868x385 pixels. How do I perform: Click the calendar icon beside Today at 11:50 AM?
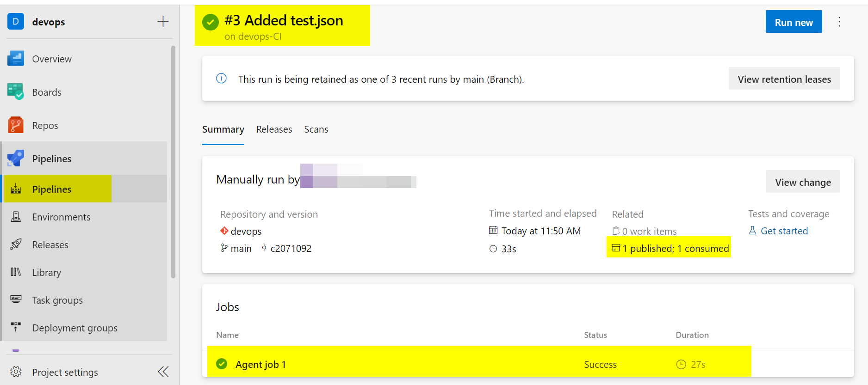pos(493,230)
